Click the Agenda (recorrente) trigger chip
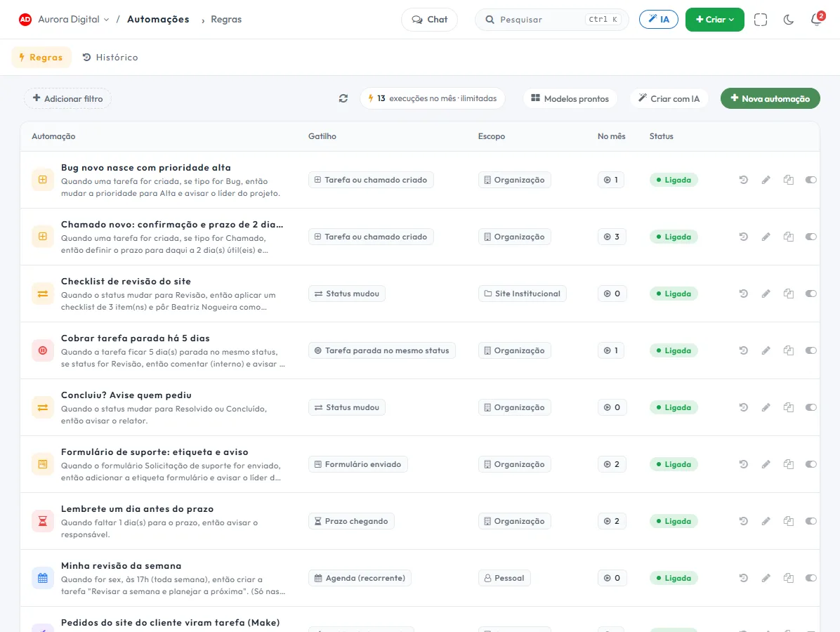The image size is (840, 632). point(360,578)
